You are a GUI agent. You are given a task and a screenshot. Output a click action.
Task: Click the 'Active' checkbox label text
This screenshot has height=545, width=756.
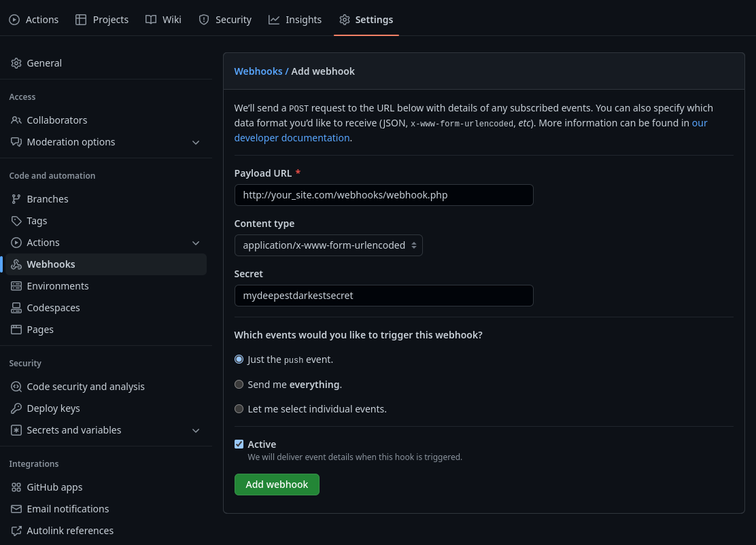click(262, 444)
